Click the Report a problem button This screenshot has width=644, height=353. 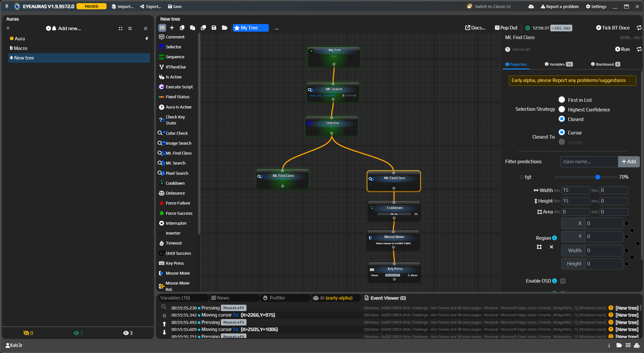point(559,6)
